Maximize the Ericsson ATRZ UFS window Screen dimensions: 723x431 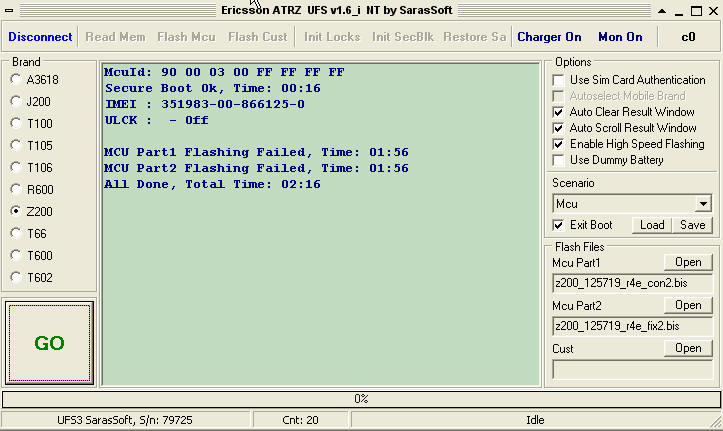tap(696, 11)
